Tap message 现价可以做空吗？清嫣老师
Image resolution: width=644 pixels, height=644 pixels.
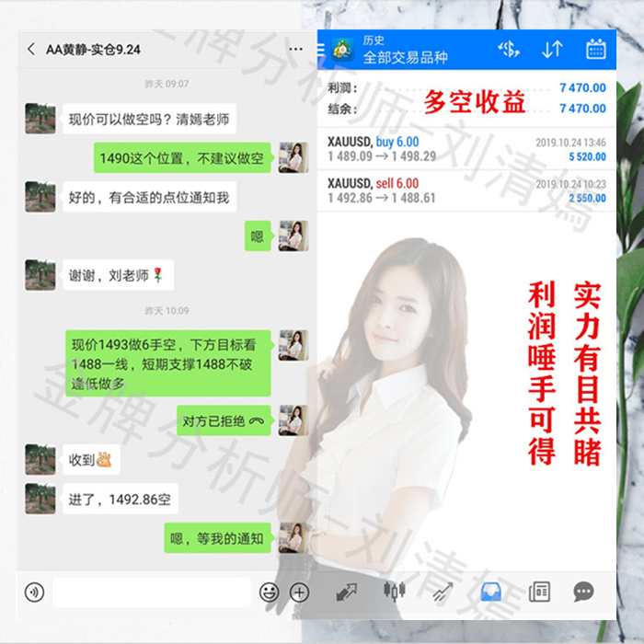[x=149, y=119]
